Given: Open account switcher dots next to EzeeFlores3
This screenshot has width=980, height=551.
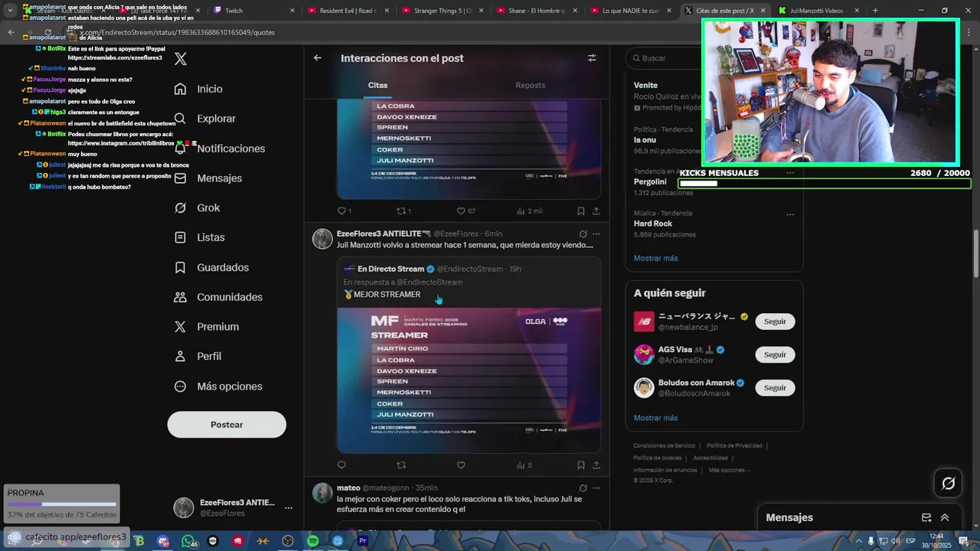Looking at the screenshot, I should pyautogui.click(x=289, y=508).
